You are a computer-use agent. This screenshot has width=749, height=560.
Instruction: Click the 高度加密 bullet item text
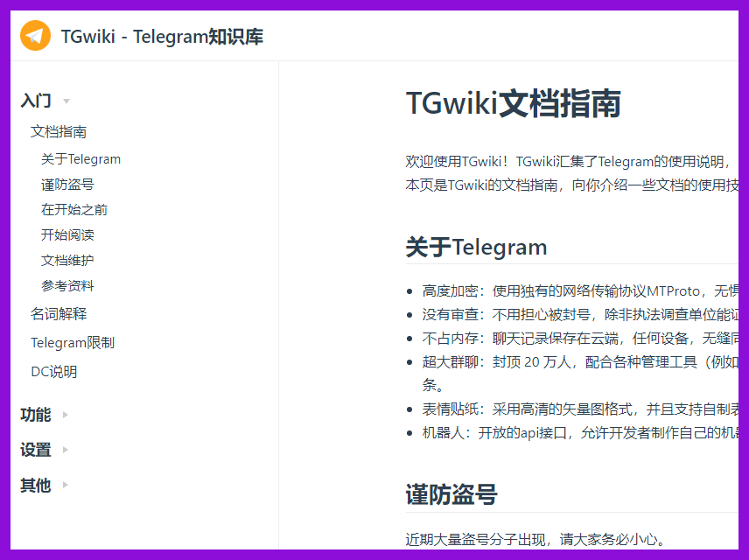(580, 291)
